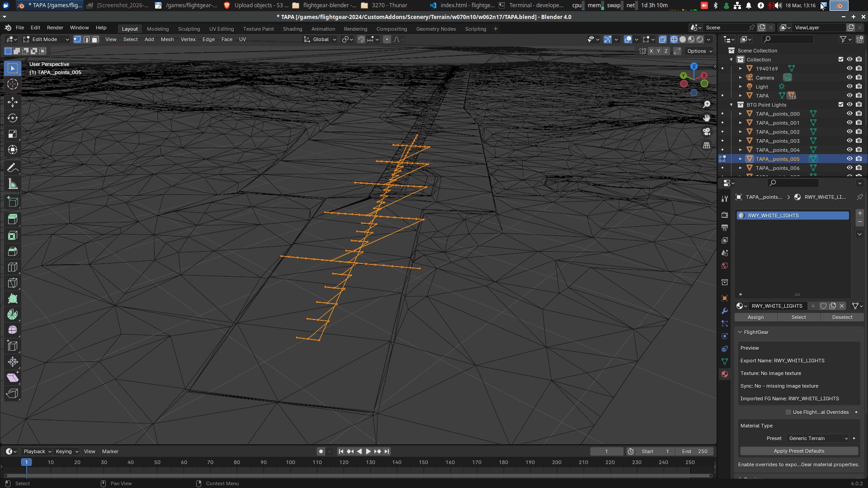Screen dimensions: 868x488
Task: Click the outliner search field
Action: tap(788, 39)
